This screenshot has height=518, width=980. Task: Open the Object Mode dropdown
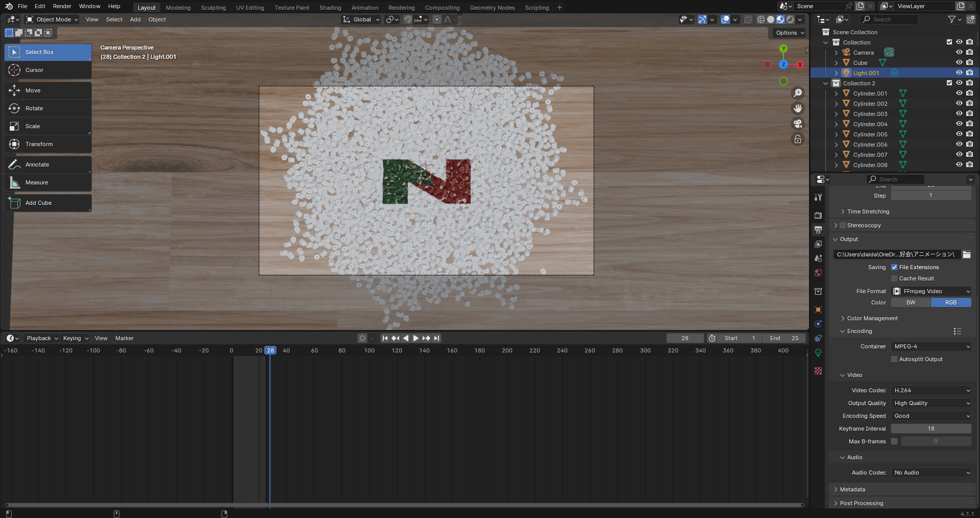pos(52,19)
